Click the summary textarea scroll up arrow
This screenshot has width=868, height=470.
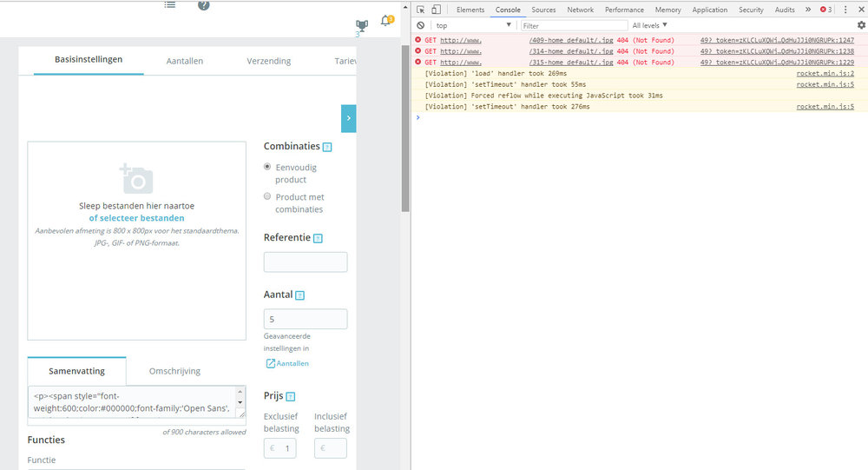[240, 391]
